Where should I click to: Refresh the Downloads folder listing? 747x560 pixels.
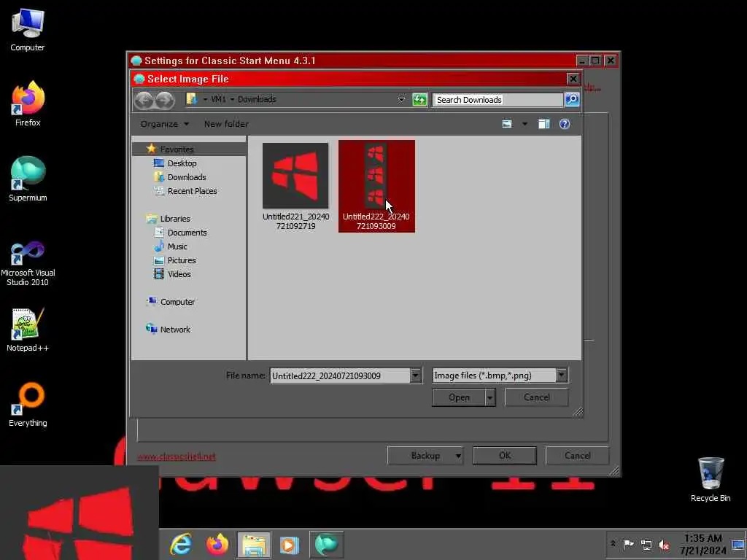coord(419,99)
